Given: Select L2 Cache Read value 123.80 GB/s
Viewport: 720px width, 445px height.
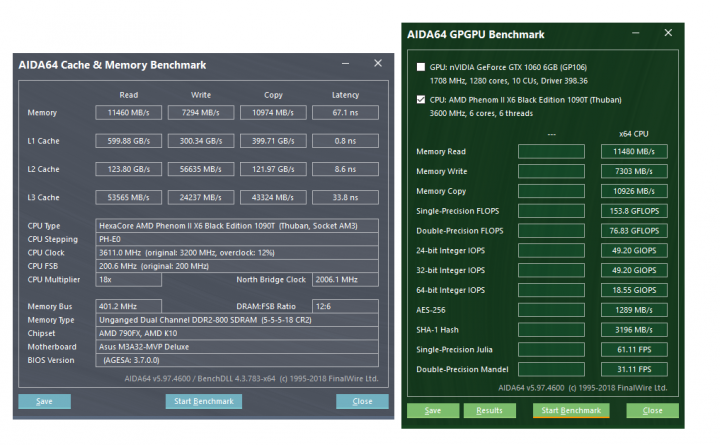Looking at the screenshot, I should coord(129,169).
